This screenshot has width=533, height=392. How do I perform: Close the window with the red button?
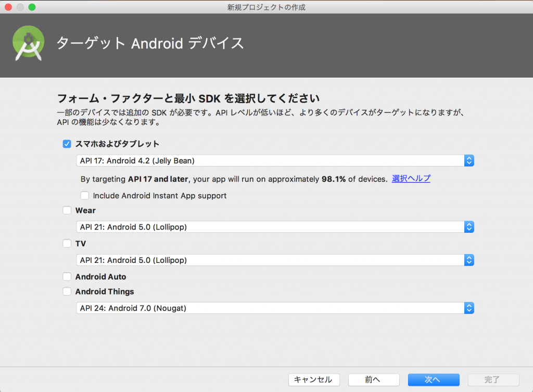pos(8,7)
